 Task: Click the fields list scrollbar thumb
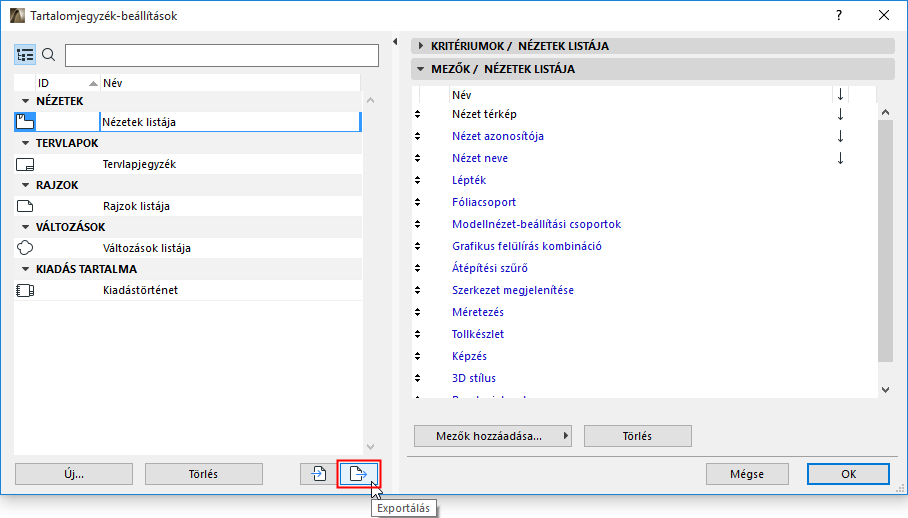pos(885,241)
